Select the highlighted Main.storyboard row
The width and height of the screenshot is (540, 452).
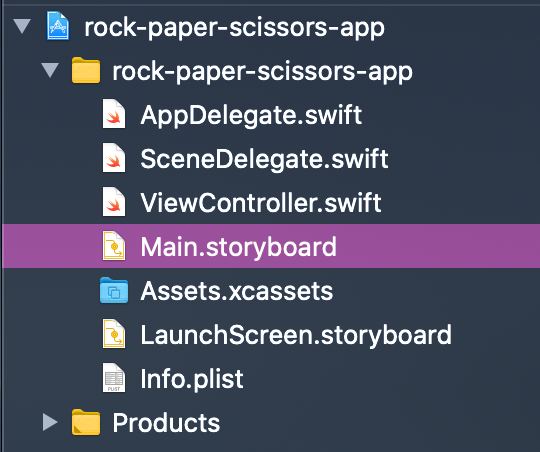point(271,246)
